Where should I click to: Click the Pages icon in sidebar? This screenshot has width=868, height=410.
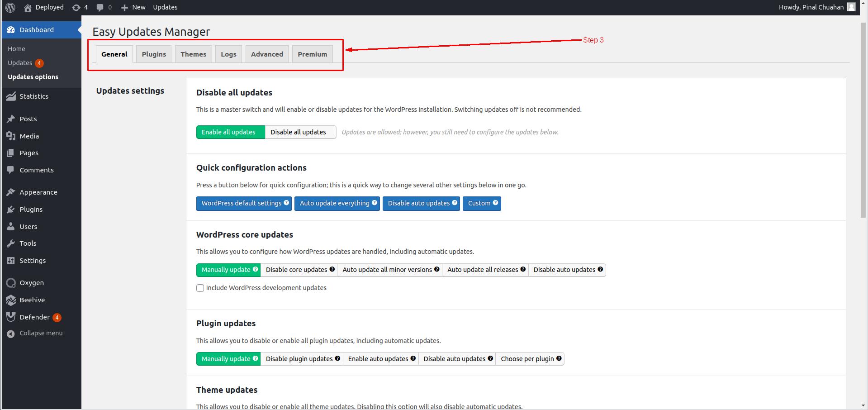11,153
